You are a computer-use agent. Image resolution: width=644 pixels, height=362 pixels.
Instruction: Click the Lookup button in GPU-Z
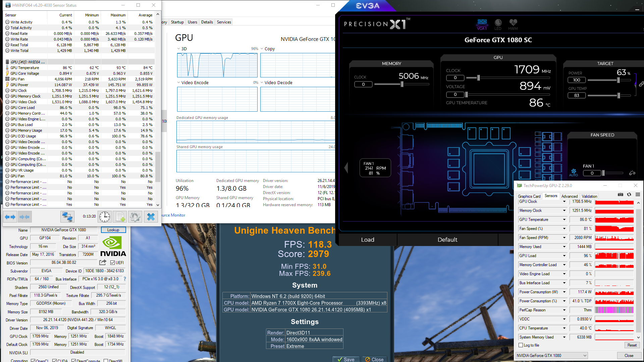point(113,230)
